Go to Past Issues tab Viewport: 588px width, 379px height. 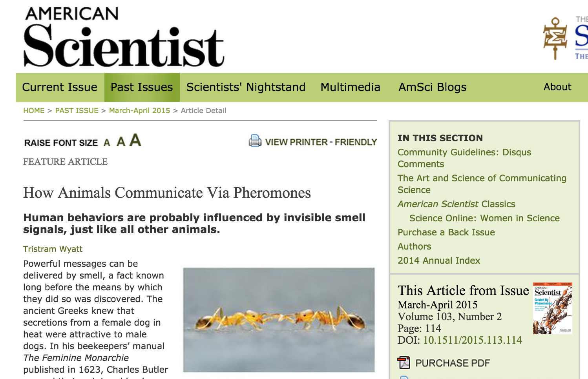click(142, 87)
